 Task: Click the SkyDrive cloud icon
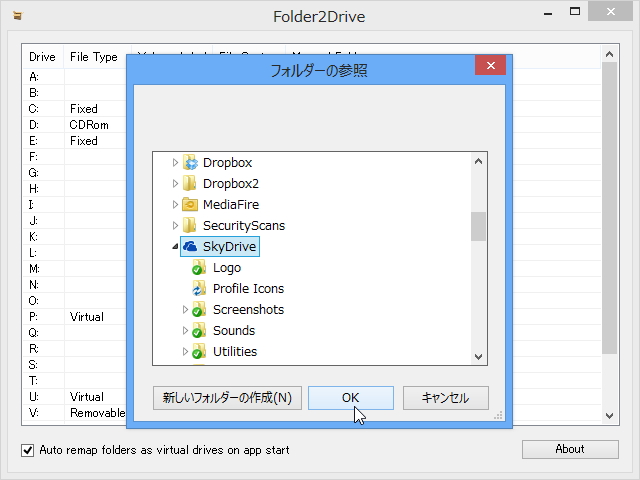(x=190, y=246)
